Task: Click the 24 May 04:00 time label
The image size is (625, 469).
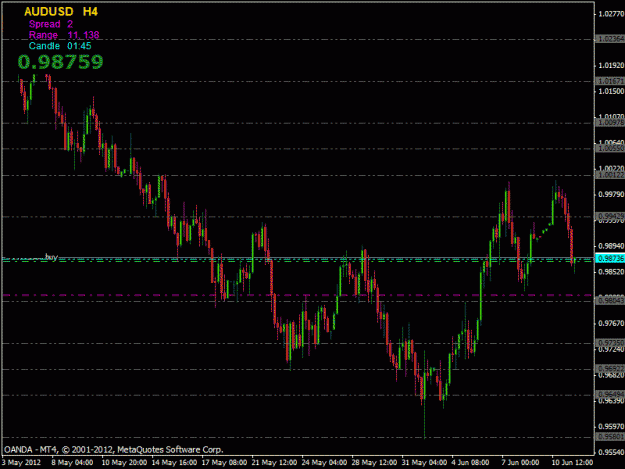Action: [324, 463]
